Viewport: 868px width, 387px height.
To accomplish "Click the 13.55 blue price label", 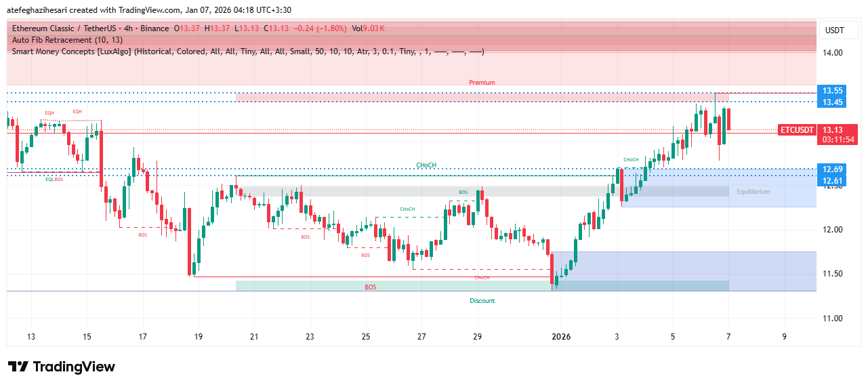I will click(832, 91).
